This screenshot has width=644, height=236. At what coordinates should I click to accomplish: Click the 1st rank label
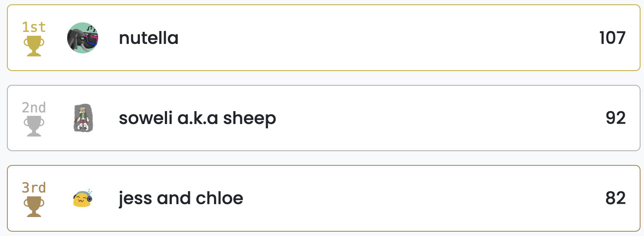click(x=34, y=28)
